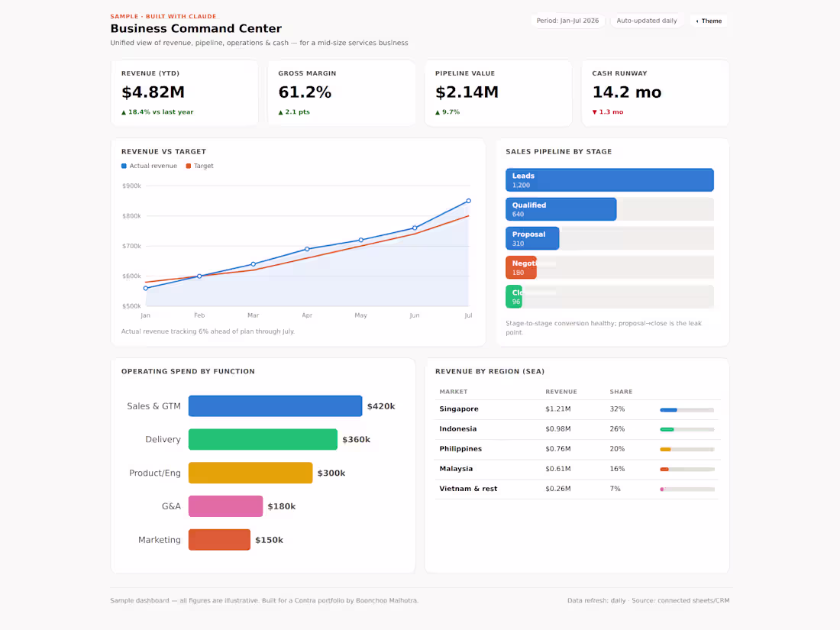Click the green Delivery spend bar
Screen dimensions: 840x630
coord(263,439)
